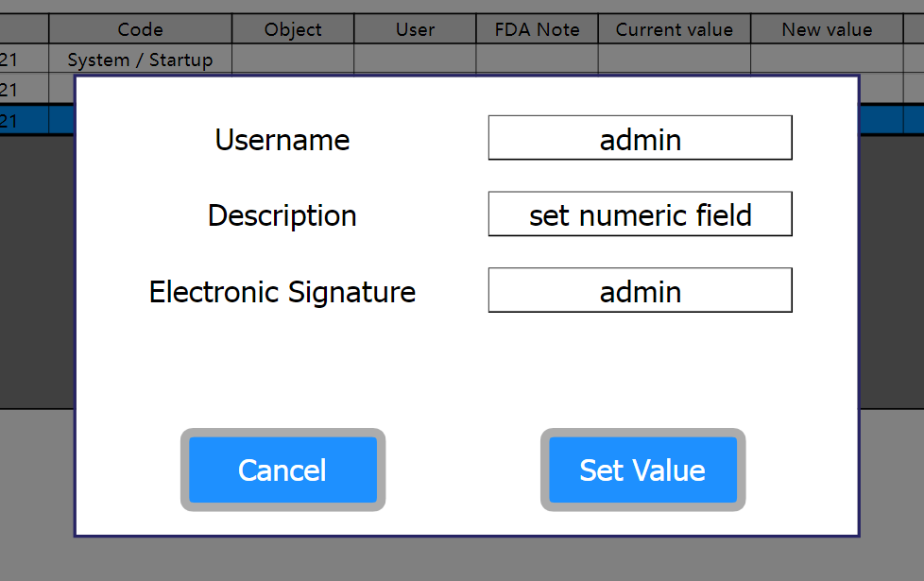Image resolution: width=924 pixels, height=581 pixels.
Task: Click the FDA Note cell in System / Startup row
Action: [537, 60]
